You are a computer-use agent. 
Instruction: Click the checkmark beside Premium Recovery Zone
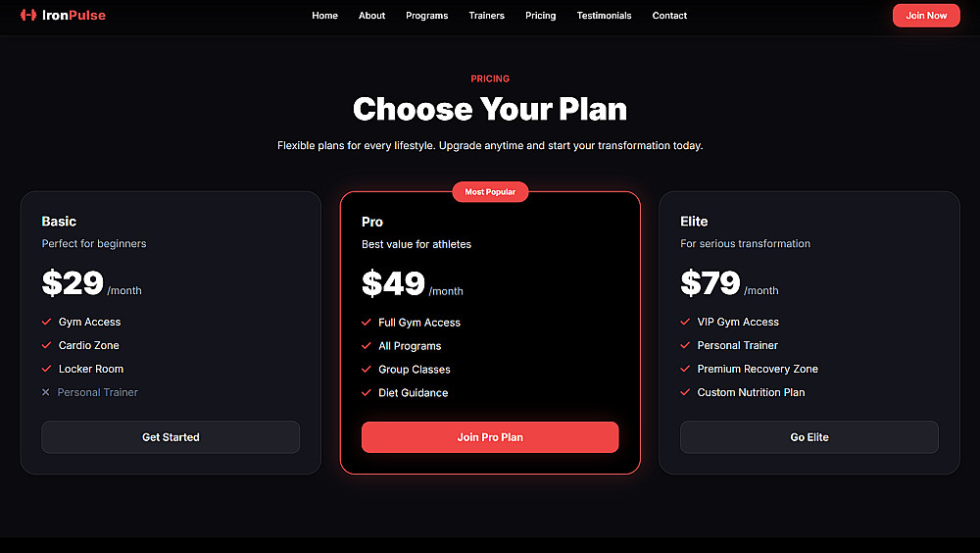[685, 369]
